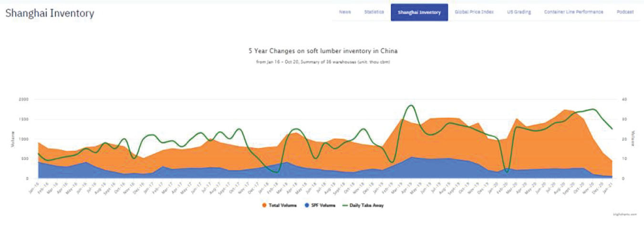Click the Highcharts.com credit link

click(624, 215)
